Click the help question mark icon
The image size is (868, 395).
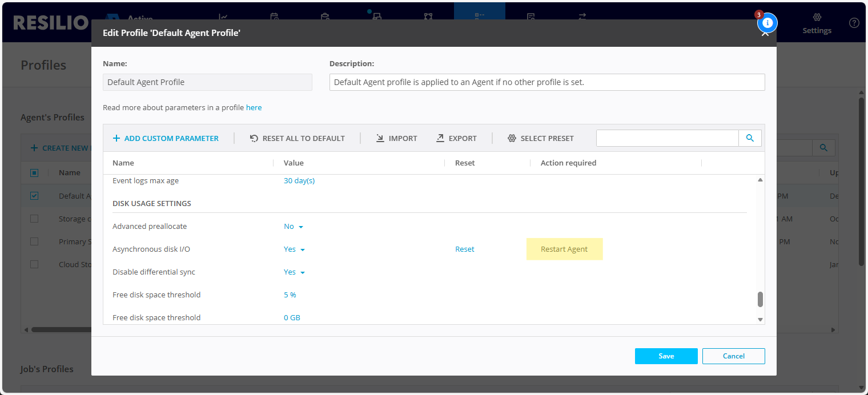pyautogui.click(x=854, y=23)
